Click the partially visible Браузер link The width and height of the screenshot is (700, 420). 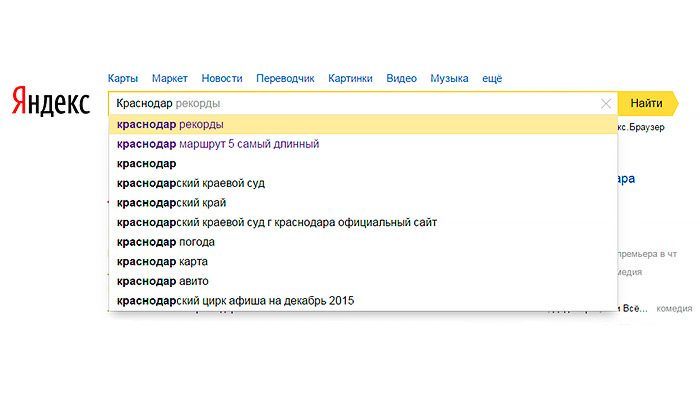[x=642, y=127]
